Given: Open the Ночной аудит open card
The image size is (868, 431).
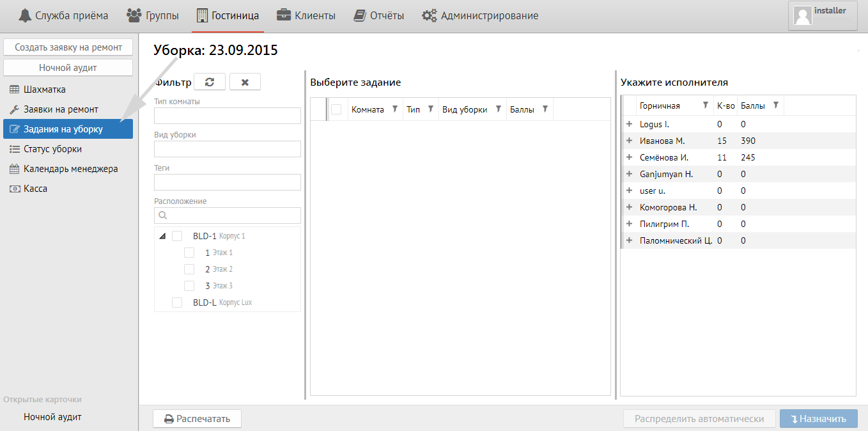Looking at the screenshot, I should tap(52, 417).
